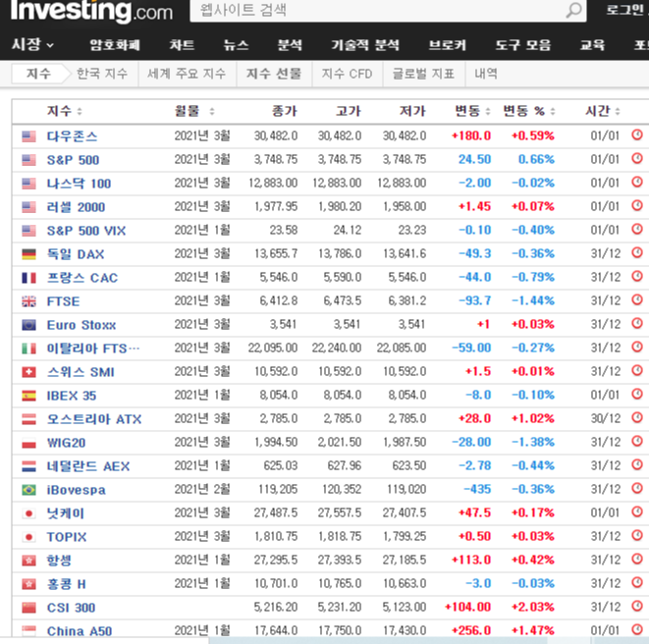Click the clock icon in FTSE row
The height and width of the screenshot is (644, 649).
point(637,300)
